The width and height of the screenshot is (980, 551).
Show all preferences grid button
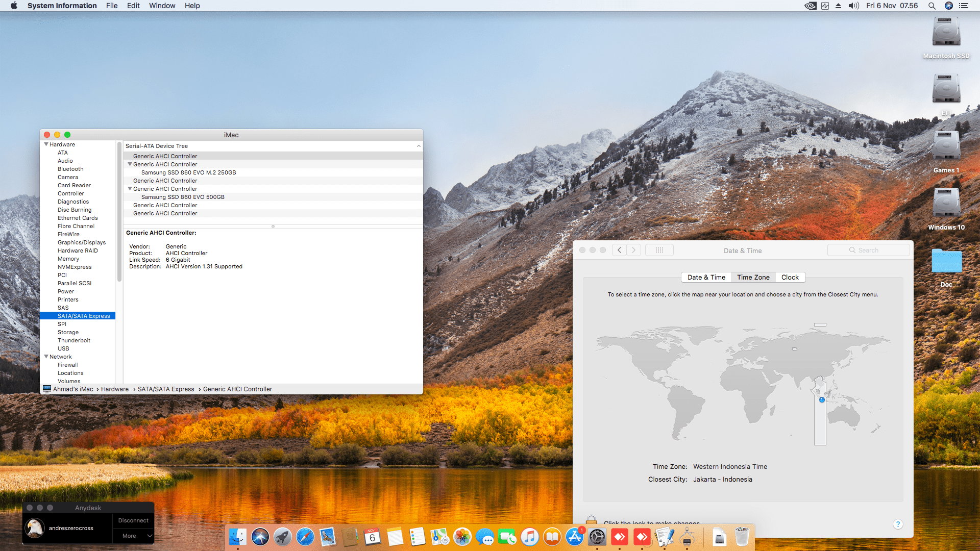[659, 251]
